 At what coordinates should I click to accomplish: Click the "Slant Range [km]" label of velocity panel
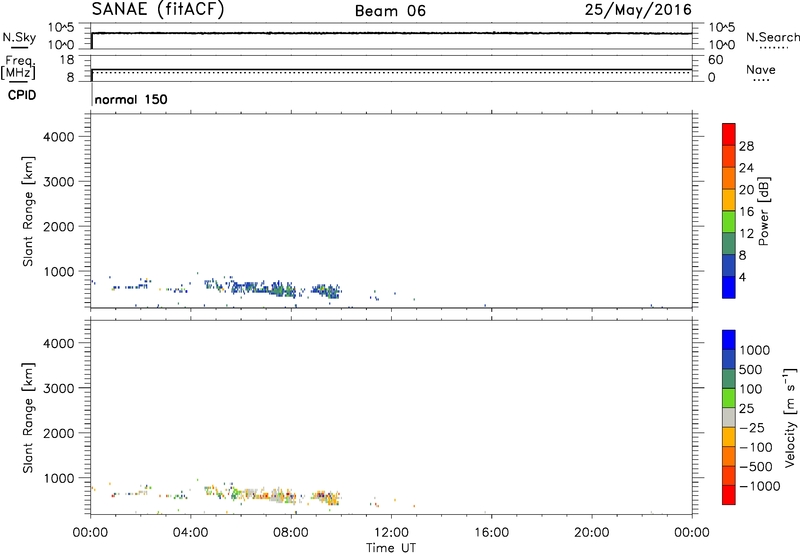point(28,418)
